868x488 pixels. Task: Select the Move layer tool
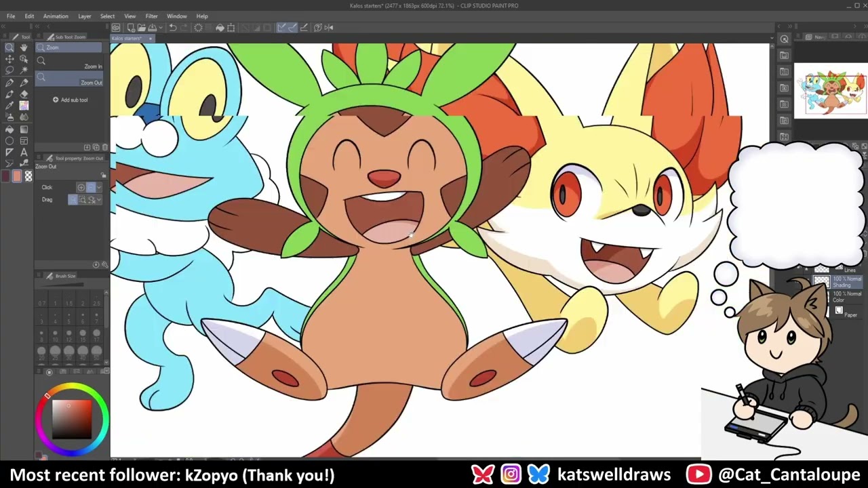pos(9,59)
